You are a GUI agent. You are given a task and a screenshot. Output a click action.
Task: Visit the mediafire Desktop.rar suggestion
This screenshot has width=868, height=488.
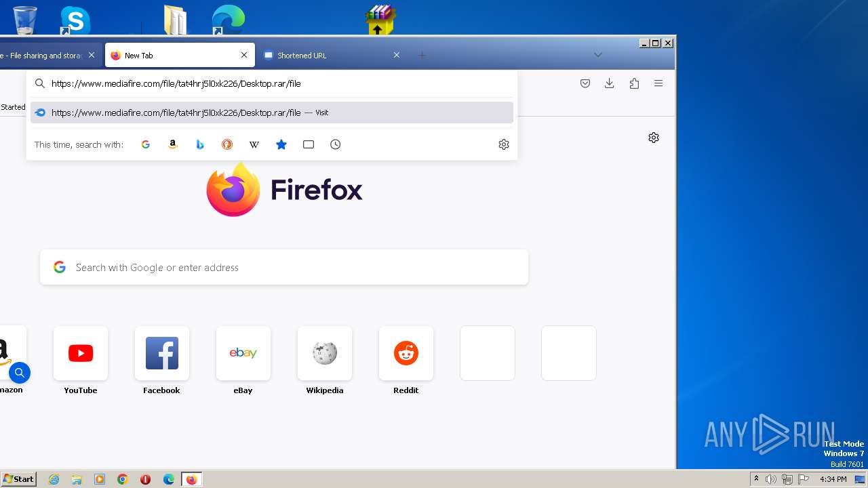tap(272, 113)
